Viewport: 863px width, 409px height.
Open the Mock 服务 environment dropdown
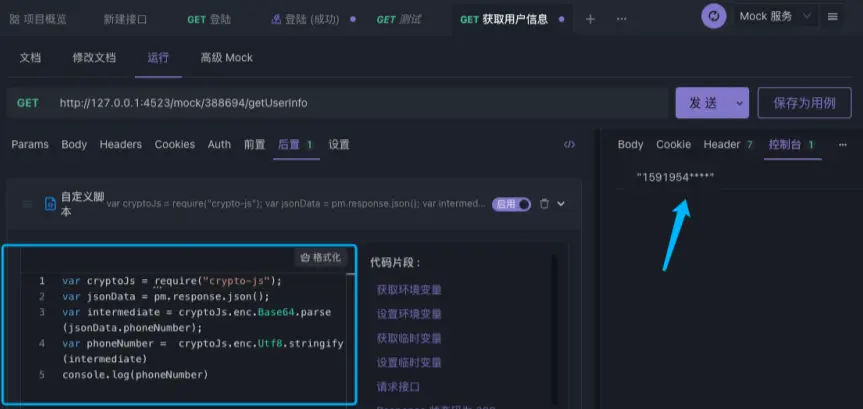tap(775, 17)
